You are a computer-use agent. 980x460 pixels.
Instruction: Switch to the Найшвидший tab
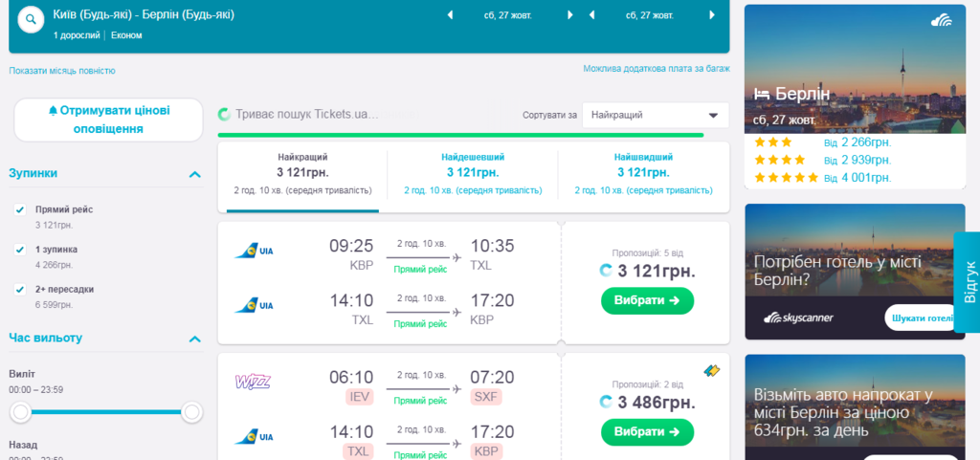click(643, 173)
